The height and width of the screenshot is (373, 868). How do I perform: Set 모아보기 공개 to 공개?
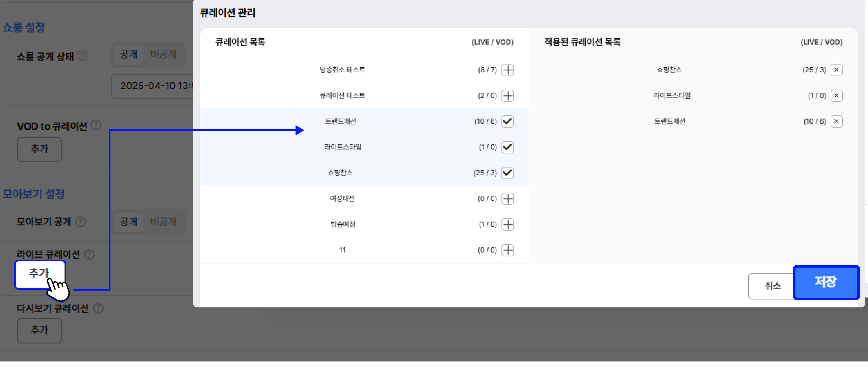[x=129, y=222]
